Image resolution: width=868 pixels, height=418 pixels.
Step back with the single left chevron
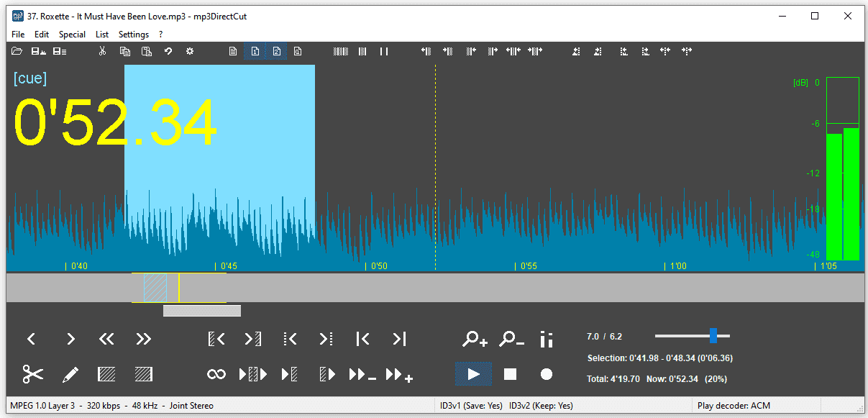32,339
